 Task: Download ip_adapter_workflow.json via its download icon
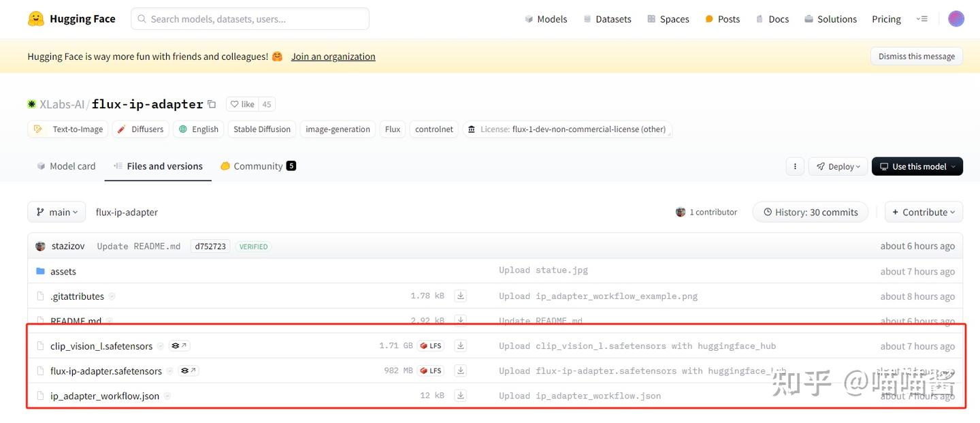[x=461, y=396]
